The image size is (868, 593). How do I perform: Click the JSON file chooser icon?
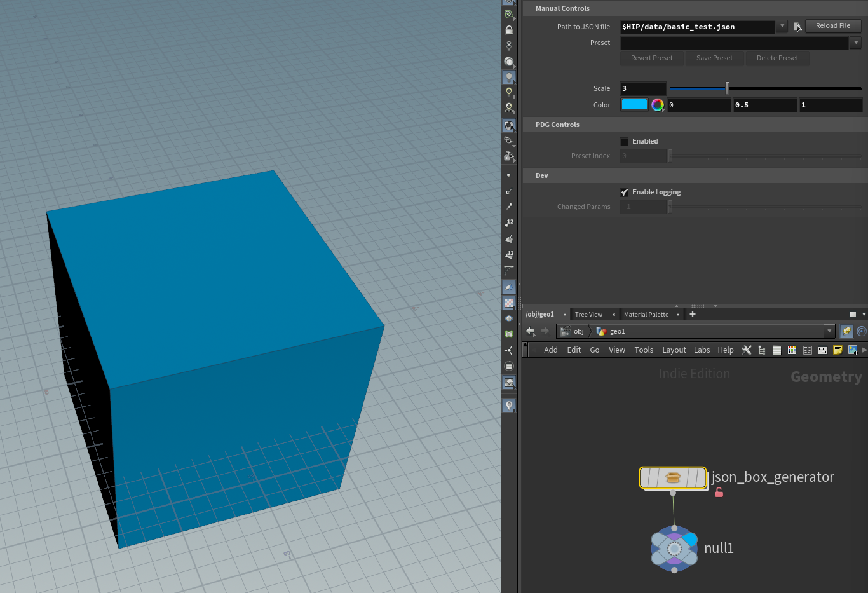pos(797,27)
